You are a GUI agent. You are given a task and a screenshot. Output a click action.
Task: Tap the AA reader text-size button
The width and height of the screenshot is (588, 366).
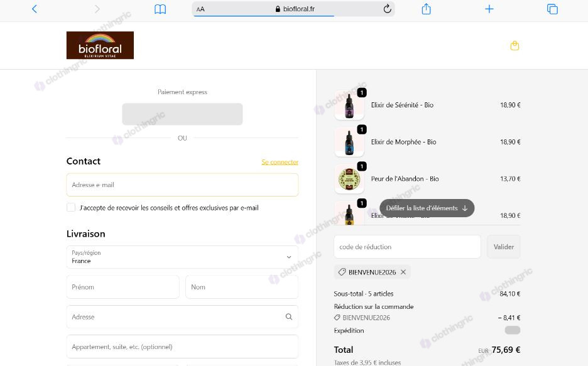coord(200,9)
